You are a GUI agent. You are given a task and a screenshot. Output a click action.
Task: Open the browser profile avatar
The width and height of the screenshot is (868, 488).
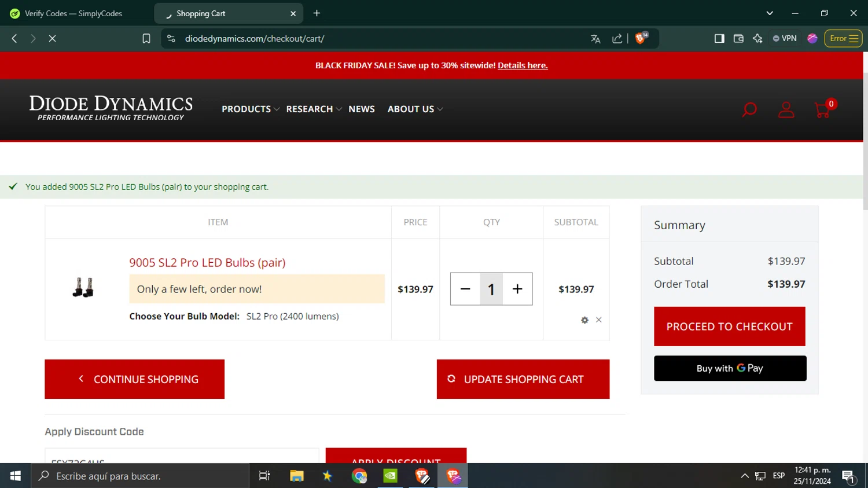coord(812,39)
